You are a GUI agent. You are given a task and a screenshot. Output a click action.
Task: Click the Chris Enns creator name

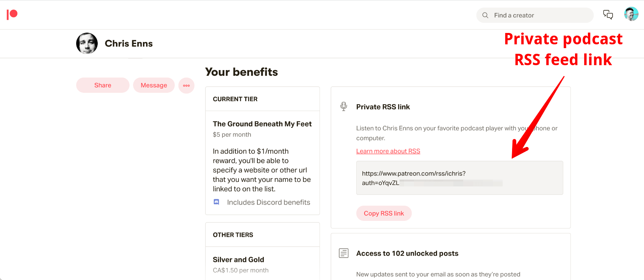coord(129,44)
